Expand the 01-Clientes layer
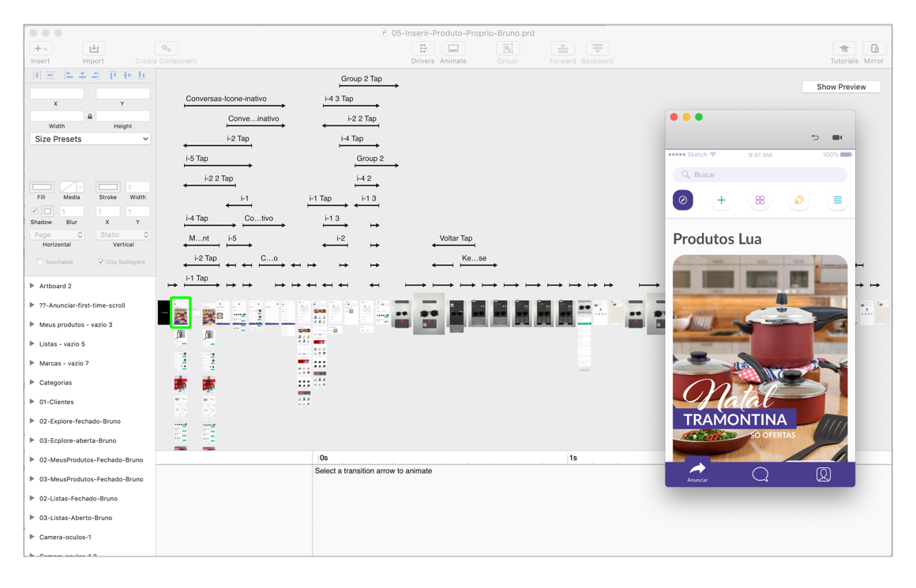Viewport: 916px width, 588px height. click(x=32, y=401)
